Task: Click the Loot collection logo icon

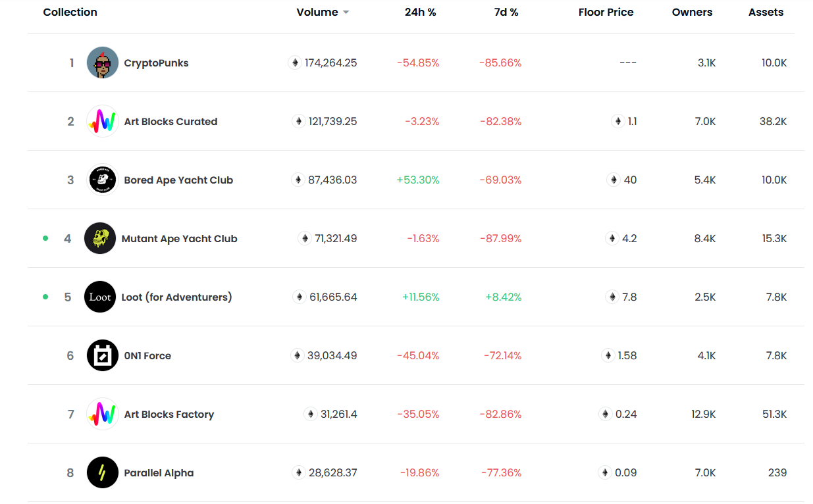Action: point(100,297)
